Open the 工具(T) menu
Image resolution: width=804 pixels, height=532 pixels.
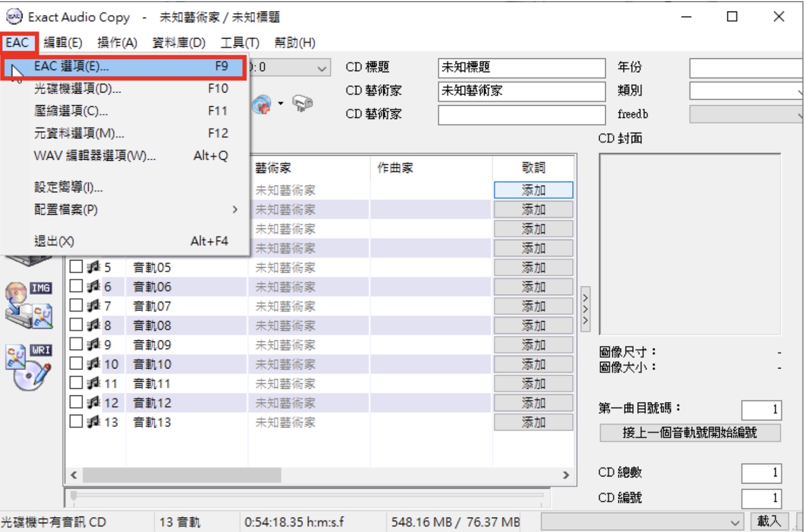[240, 42]
